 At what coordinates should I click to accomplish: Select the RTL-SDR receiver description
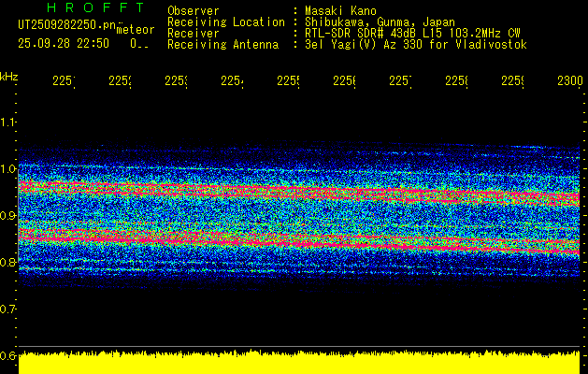pos(412,34)
